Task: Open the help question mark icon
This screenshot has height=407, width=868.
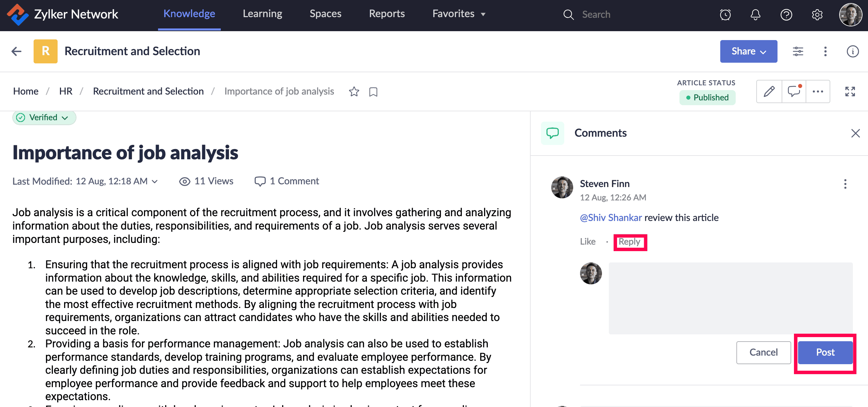Action: 786,15
